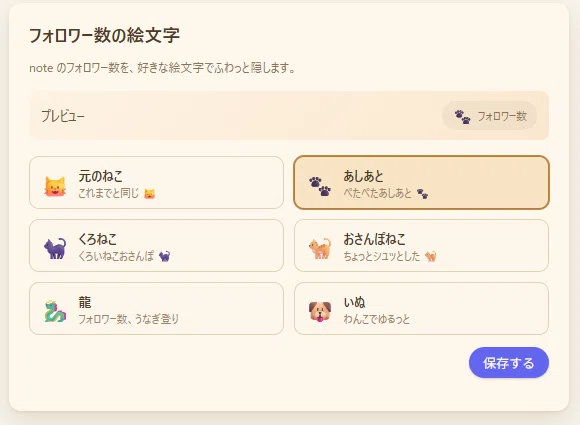Click the プレビュー label area

coord(63,116)
